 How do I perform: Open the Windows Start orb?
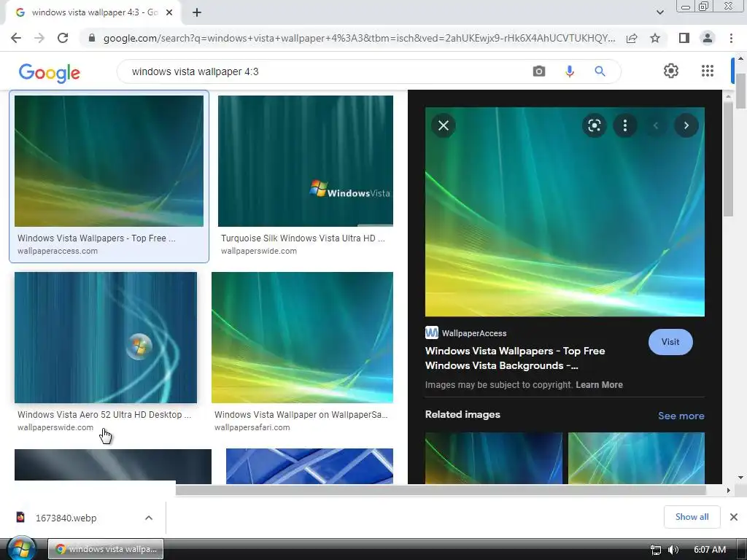pos(21,548)
